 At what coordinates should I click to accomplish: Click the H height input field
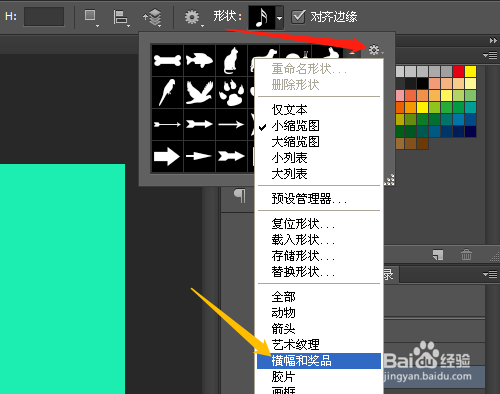(x=44, y=16)
